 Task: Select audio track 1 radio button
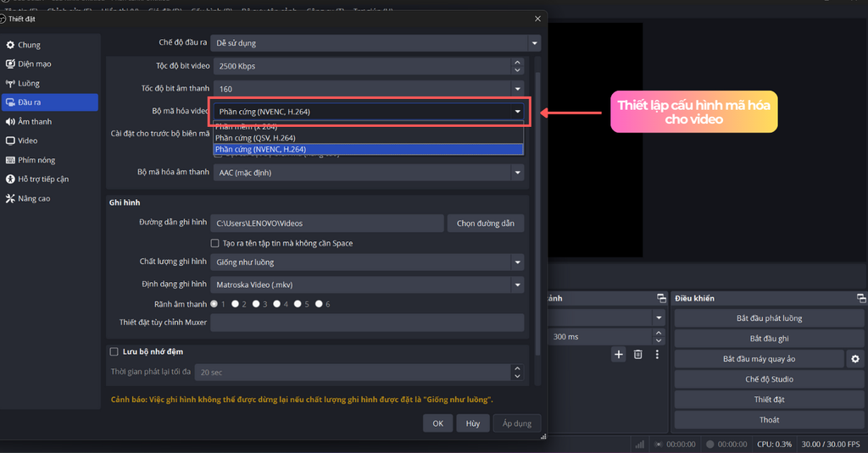click(214, 304)
